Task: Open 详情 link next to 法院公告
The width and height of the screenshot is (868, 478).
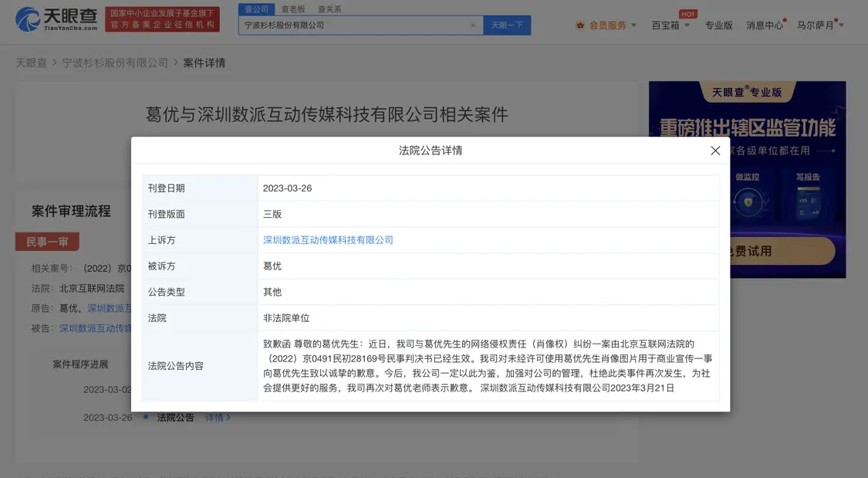Action: tap(218, 418)
